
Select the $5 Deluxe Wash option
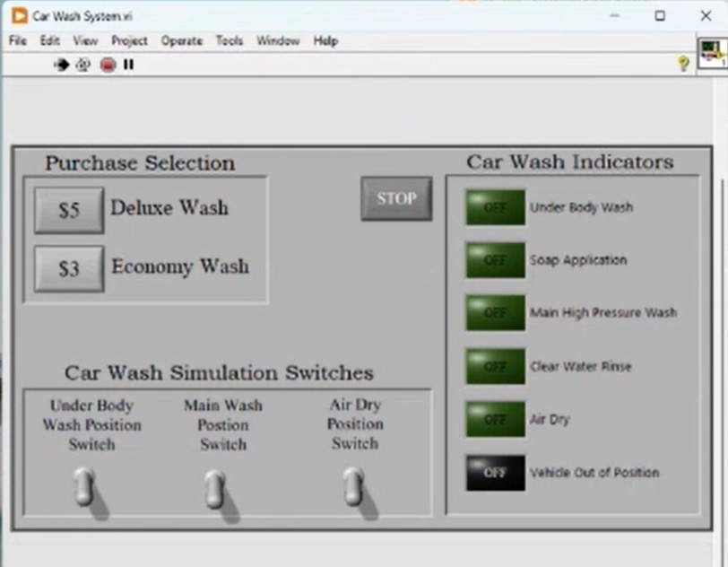click(x=68, y=209)
